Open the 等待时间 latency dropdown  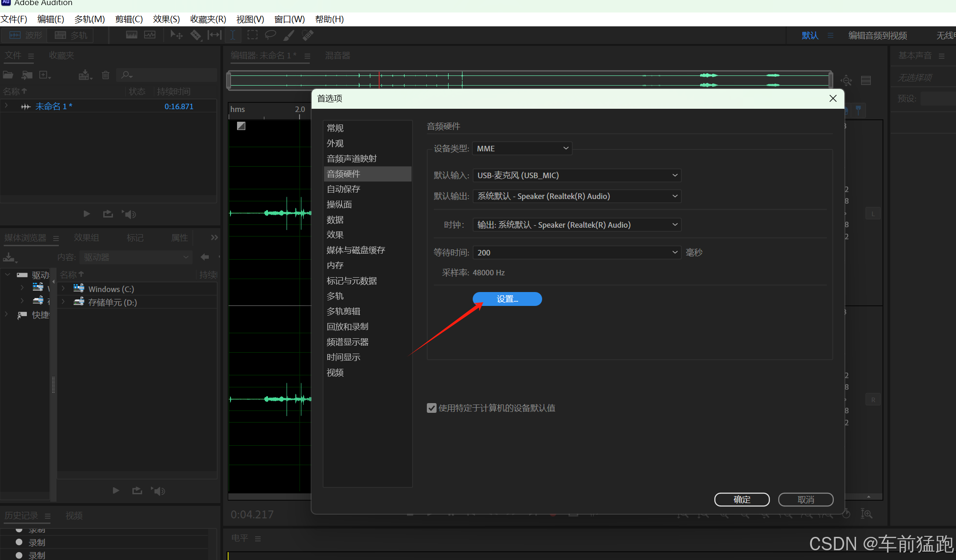pyautogui.click(x=576, y=253)
